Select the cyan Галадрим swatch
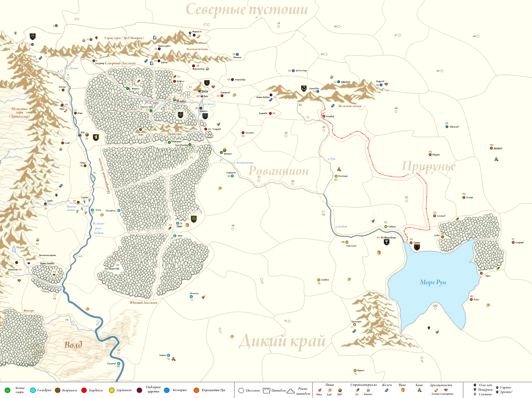 click(x=33, y=390)
